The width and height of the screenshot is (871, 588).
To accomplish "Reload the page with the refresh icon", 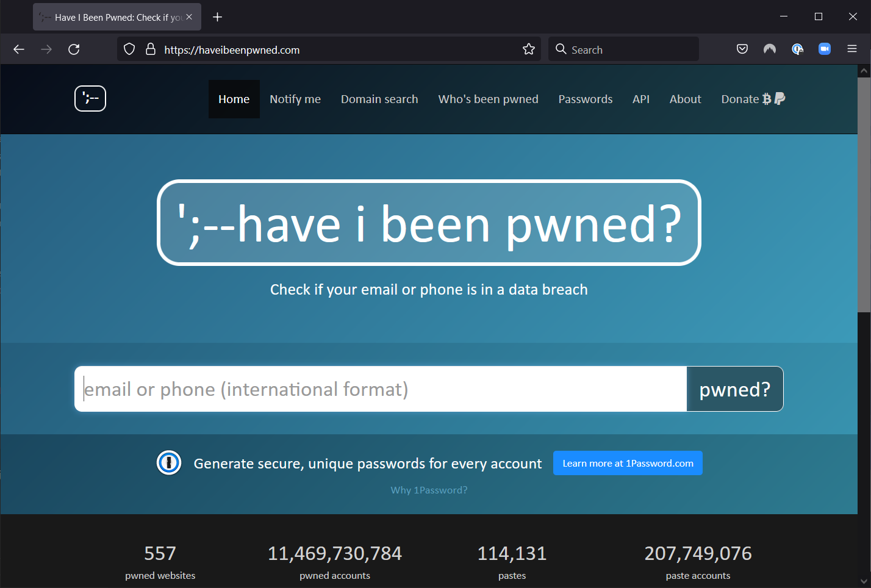I will pyautogui.click(x=74, y=49).
